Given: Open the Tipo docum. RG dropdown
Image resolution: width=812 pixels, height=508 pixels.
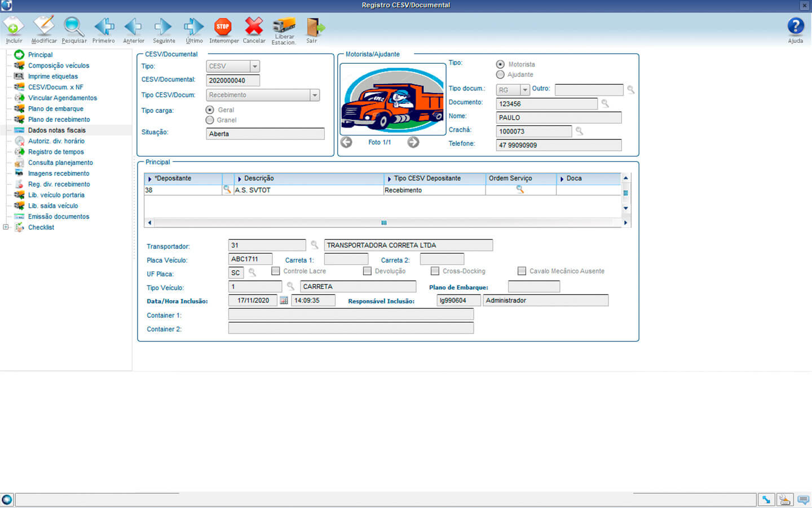Looking at the screenshot, I should point(524,90).
